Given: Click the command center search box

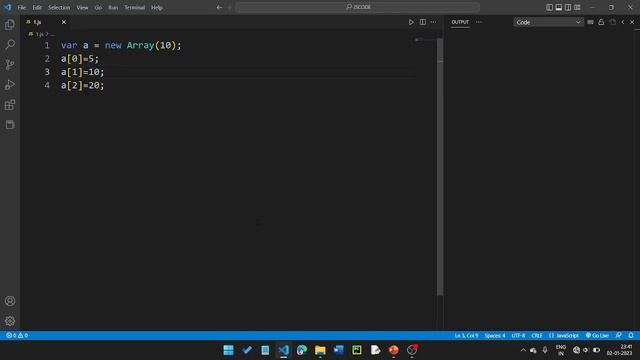Looking at the screenshot, I should [358, 7].
